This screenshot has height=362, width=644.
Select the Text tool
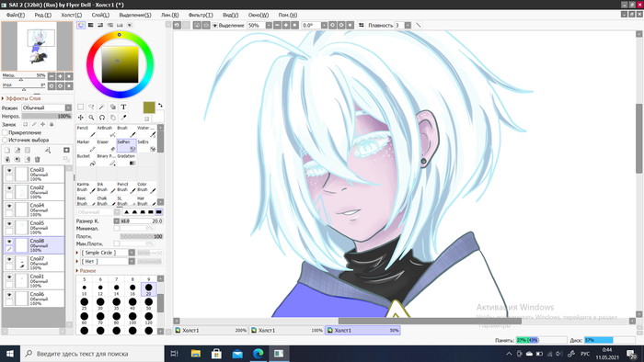[123, 107]
